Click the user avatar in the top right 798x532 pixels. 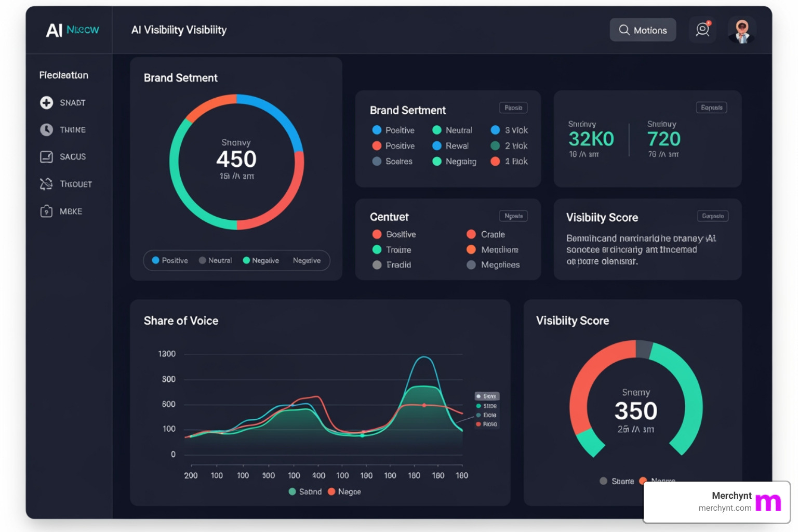pos(742,30)
